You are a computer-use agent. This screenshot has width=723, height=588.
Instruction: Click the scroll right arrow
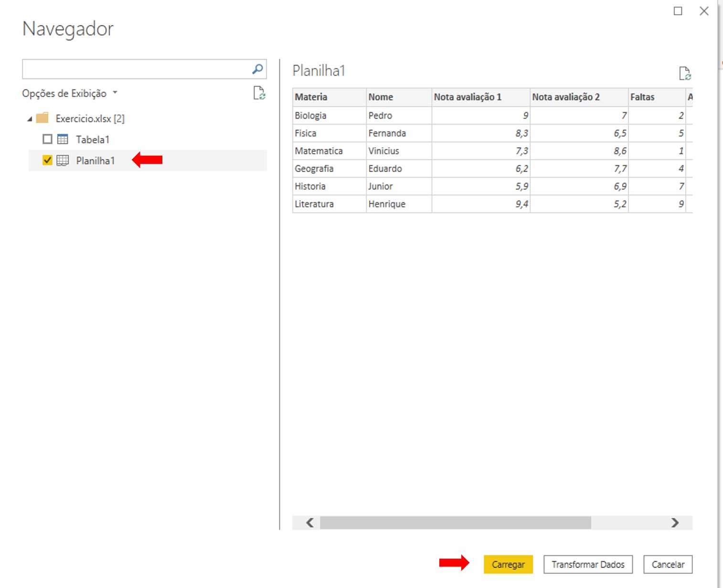(x=675, y=523)
